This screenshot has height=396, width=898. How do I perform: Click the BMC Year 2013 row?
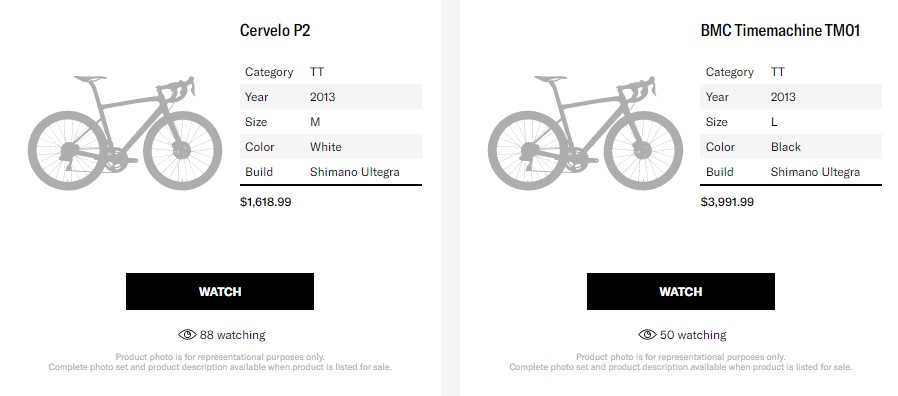point(791,97)
